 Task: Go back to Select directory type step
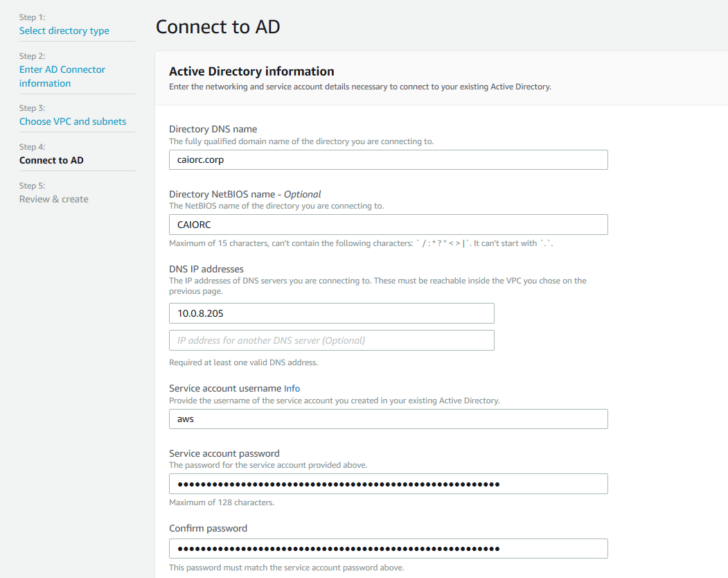point(64,30)
